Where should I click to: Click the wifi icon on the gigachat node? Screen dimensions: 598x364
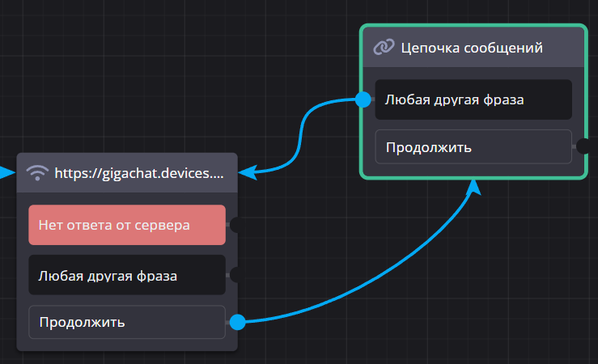point(38,172)
